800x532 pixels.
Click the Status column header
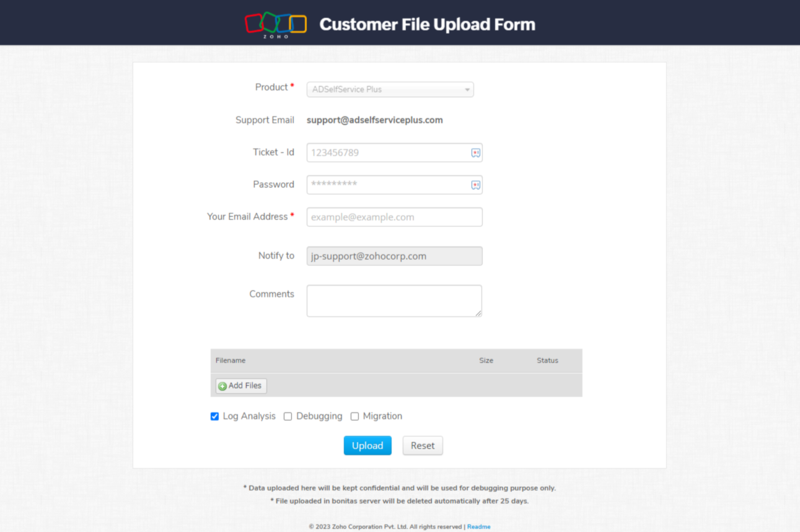tap(547, 360)
